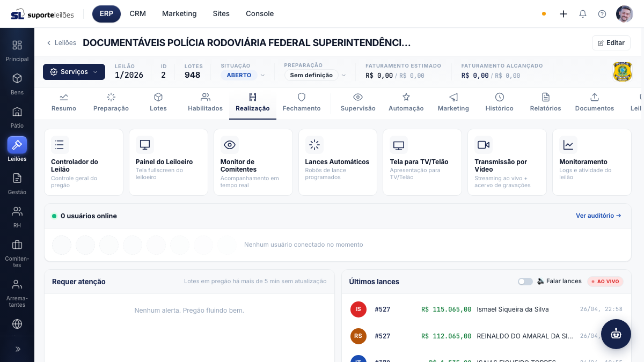Click the 0 usuários online label
This screenshot has width=644, height=362.
click(x=89, y=216)
